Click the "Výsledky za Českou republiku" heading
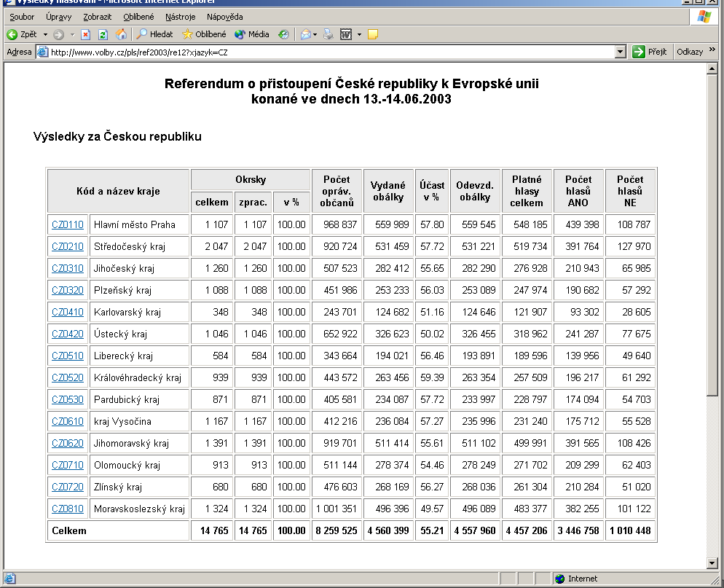724x588 pixels. tap(117, 137)
